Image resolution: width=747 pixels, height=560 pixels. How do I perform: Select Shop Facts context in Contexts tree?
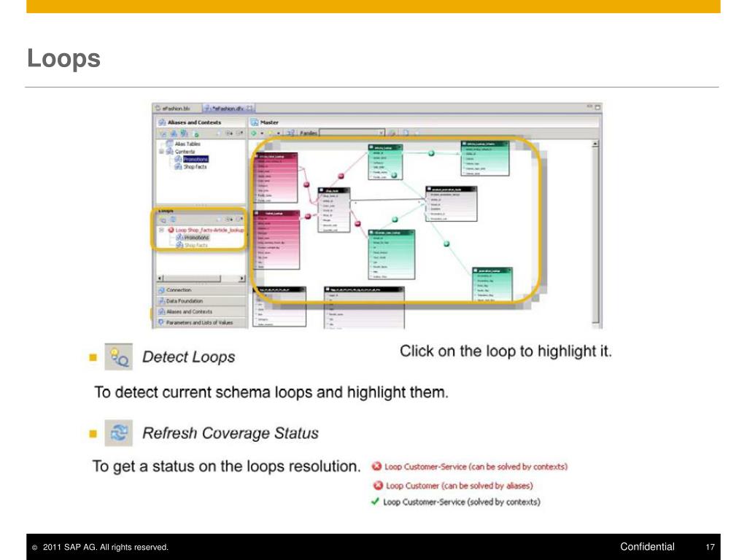point(191,167)
